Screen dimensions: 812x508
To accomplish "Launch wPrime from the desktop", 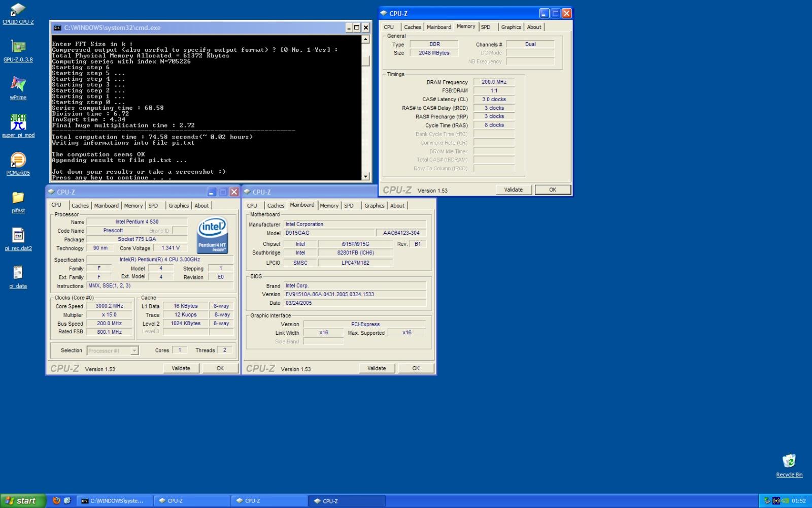I will click(18, 88).
